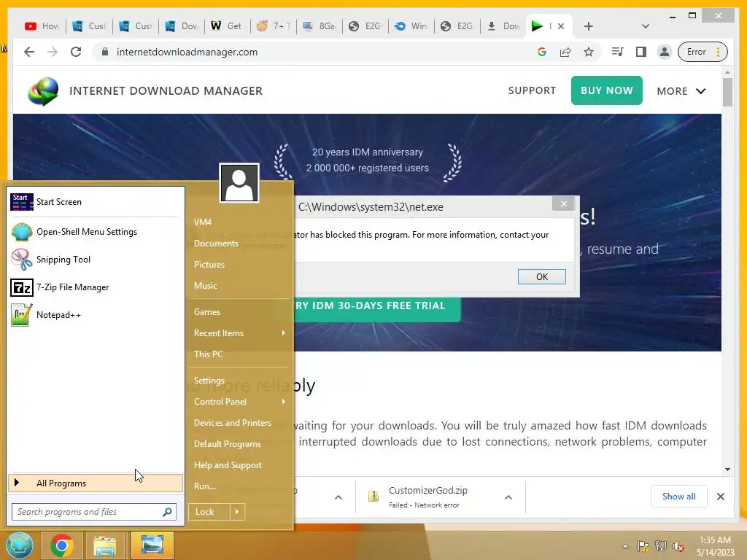Image resolution: width=747 pixels, height=560 pixels.
Task: Click the muted volume tray icon
Action: [678, 546]
